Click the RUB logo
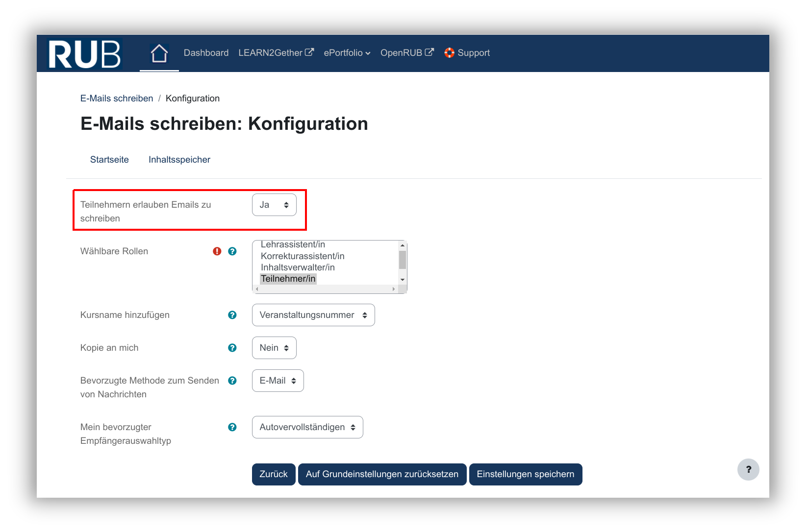Viewport: 809px width, 532px height. pyautogui.click(x=84, y=54)
